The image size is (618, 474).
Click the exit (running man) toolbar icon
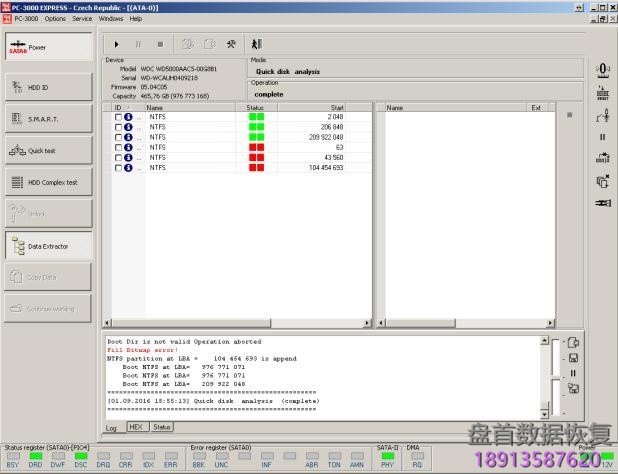click(x=256, y=44)
